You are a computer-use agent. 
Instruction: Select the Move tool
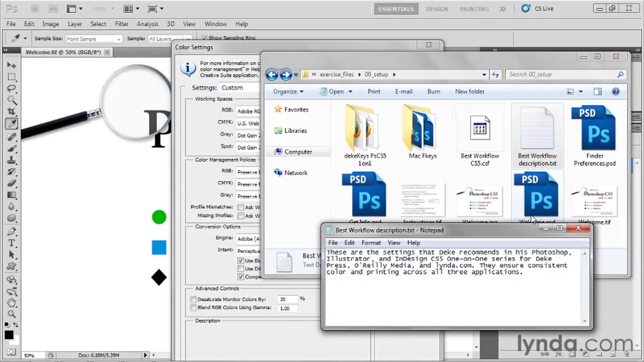pyautogui.click(x=12, y=65)
